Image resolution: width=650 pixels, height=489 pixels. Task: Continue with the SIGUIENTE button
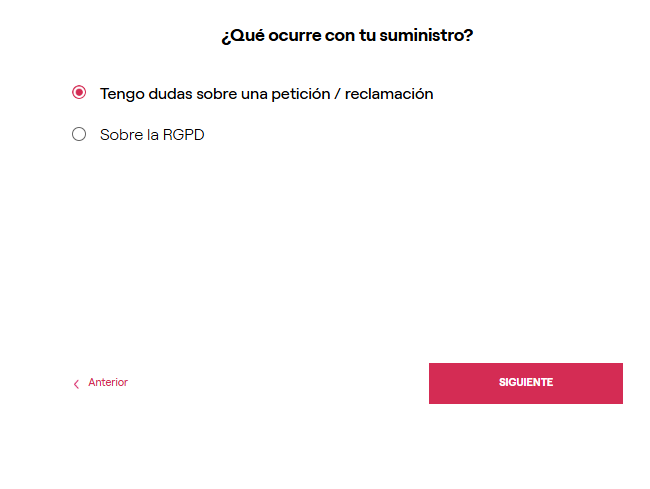click(x=526, y=383)
